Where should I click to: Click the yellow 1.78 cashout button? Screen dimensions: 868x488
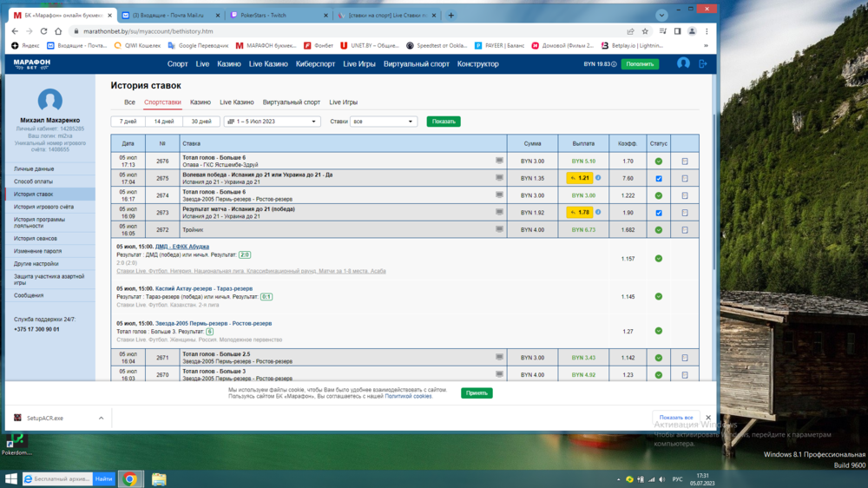579,213
